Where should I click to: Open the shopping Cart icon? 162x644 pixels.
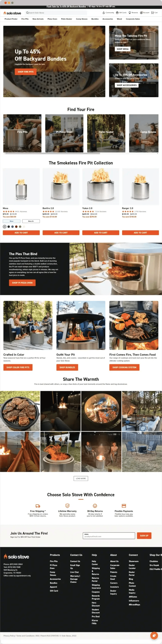coord(152,13)
